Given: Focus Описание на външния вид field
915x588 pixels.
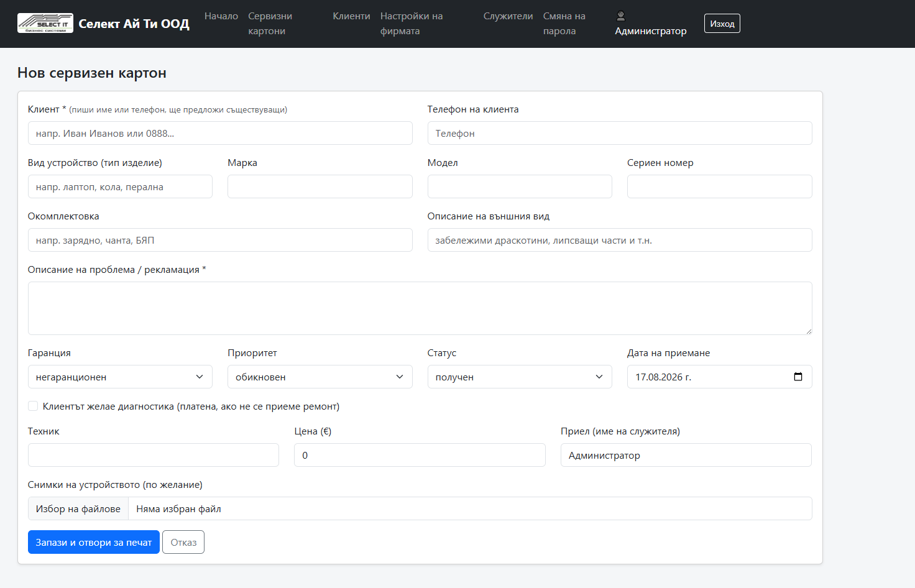Looking at the screenshot, I should click(620, 240).
